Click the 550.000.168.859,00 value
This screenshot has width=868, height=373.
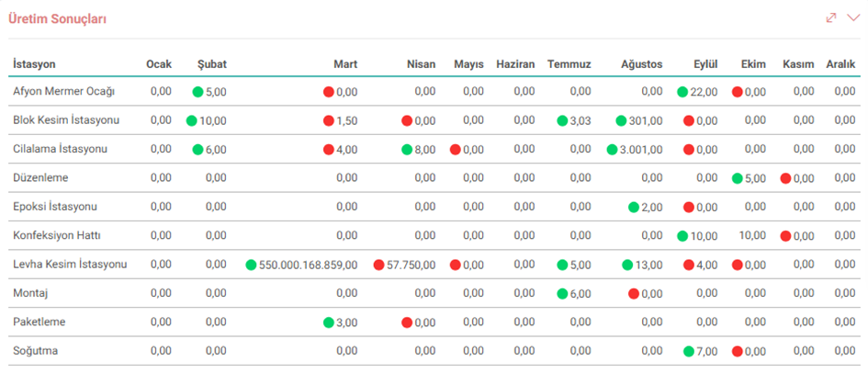pos(309,266)
